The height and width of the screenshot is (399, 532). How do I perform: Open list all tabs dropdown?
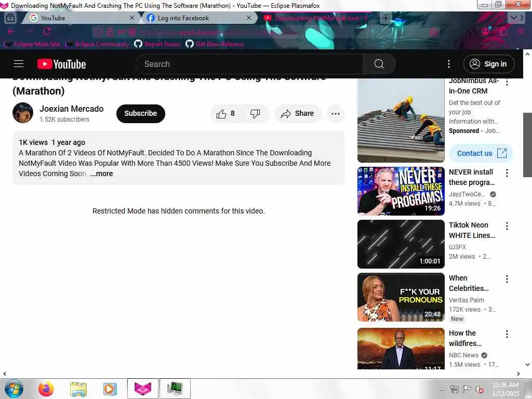[x=517, y=18]
